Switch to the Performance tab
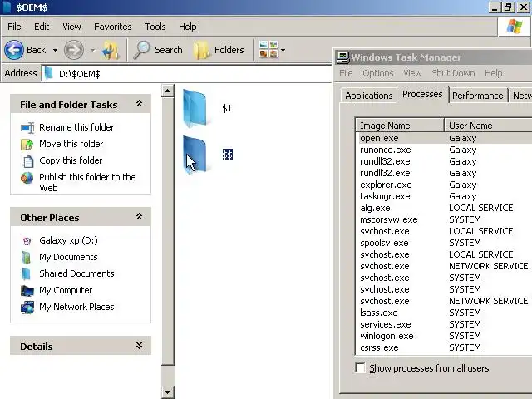 click(478, 96)
